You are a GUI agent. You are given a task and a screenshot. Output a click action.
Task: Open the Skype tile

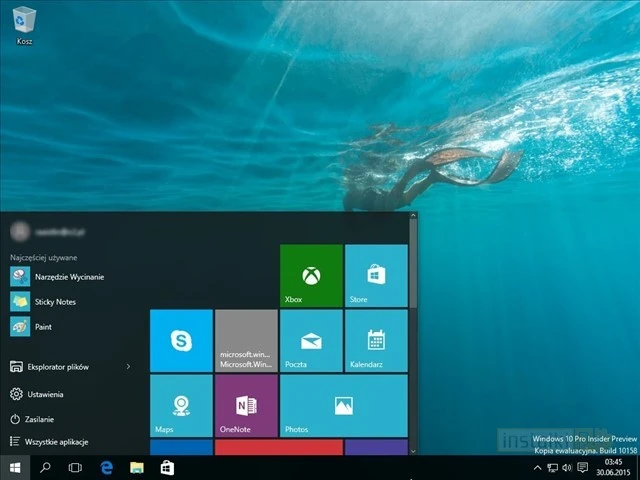coord(181,340)
